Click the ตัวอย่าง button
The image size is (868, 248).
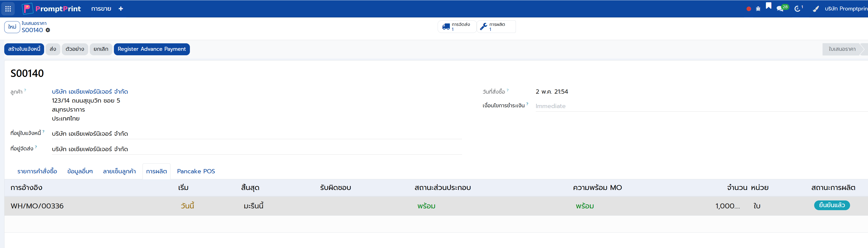[x=75, y=49]
